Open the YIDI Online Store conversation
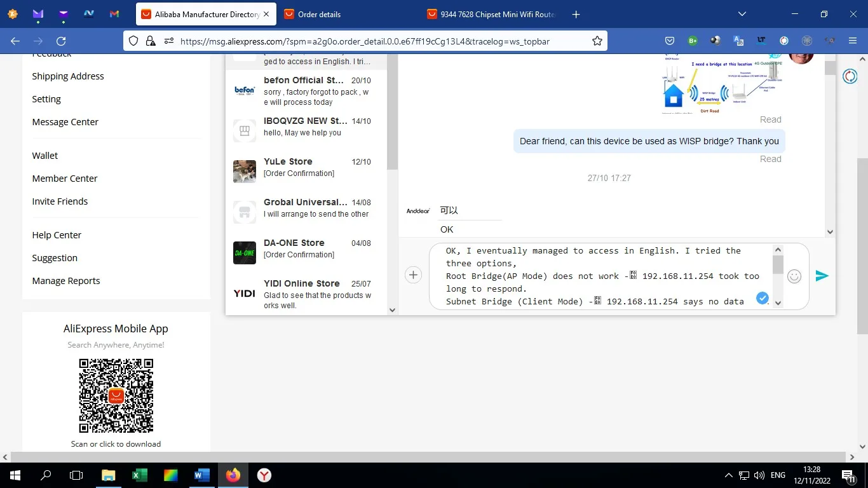868x488 pixels. 306,294
